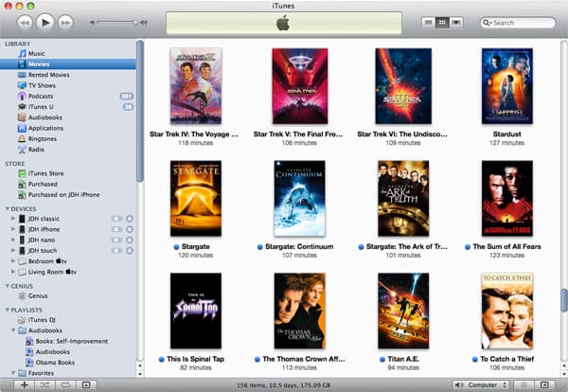
Task: Skip to the next track
Action: click(x=65, y=23)
